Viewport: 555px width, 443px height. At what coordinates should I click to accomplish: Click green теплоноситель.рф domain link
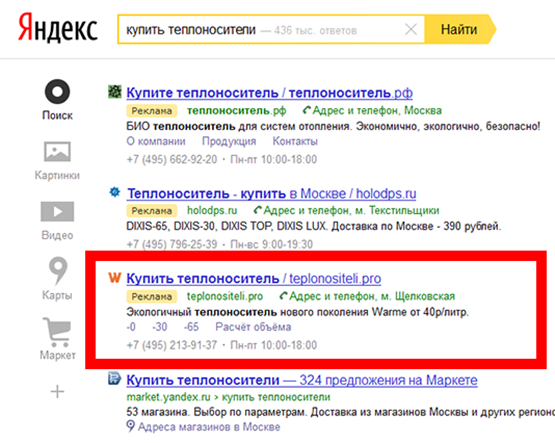(x=236, y=111)
